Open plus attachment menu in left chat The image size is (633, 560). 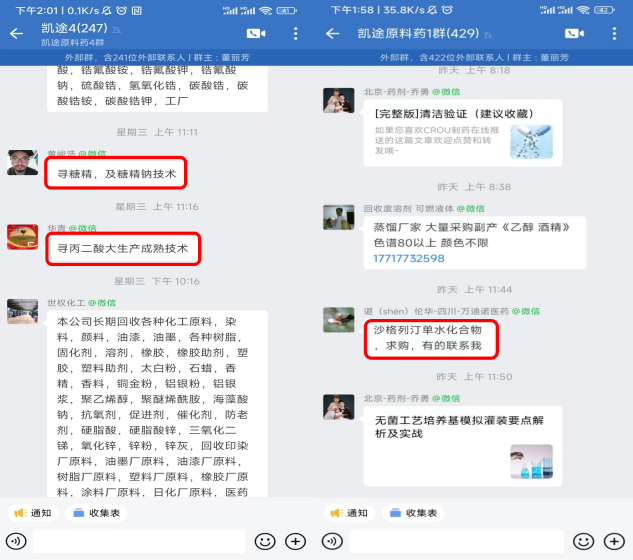tap(296, 541)
